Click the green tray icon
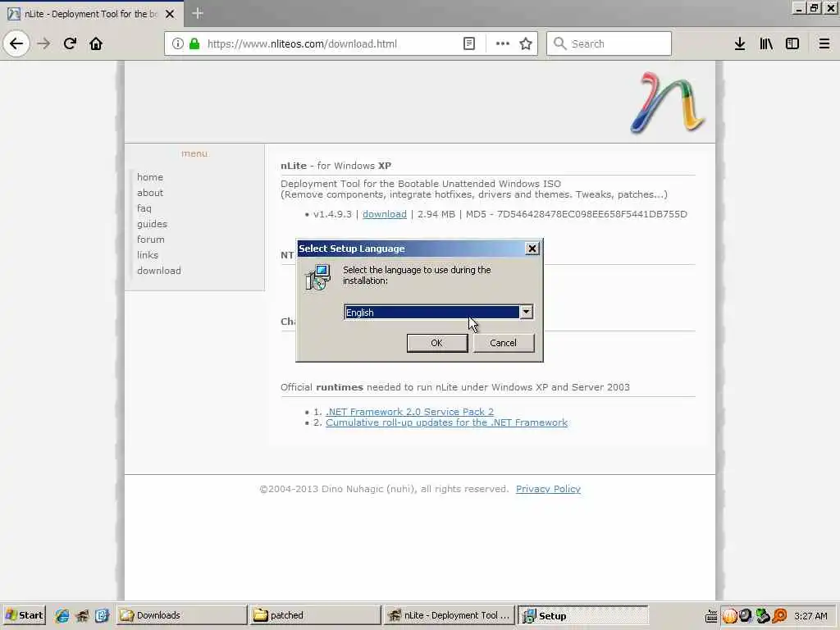Viewport: 840px width, 630px height. click(x=762, y=616)
